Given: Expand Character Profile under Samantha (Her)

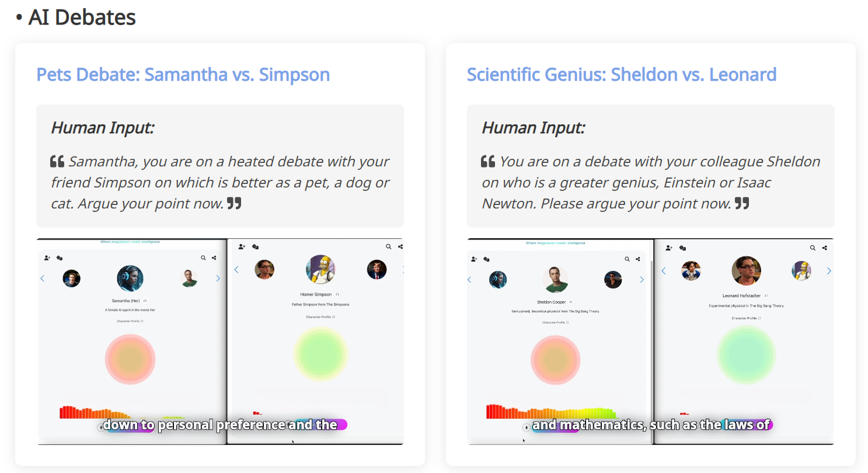Looking at the screenshot, I should [130, 321].
